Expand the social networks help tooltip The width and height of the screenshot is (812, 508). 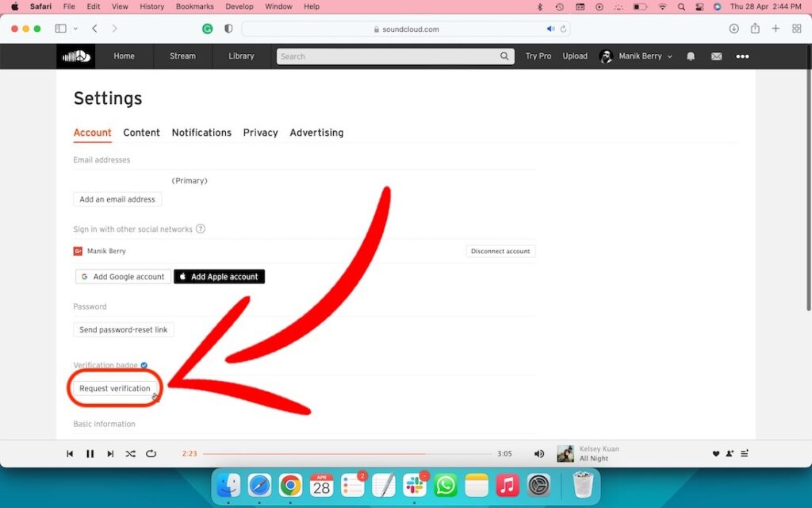(x=201, y=228)
